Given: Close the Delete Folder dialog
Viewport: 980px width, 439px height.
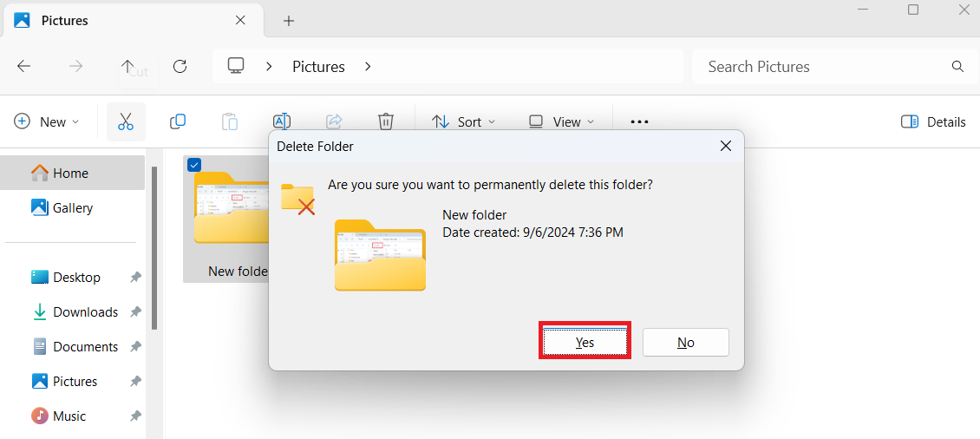Looking at the screenshot, I should click(x=726, y=147).
